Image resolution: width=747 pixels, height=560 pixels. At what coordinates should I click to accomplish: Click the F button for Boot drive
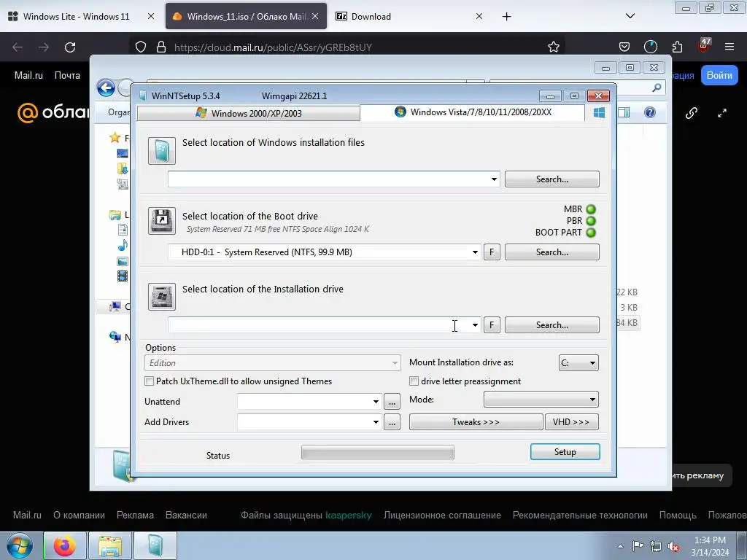pos(492,252)
